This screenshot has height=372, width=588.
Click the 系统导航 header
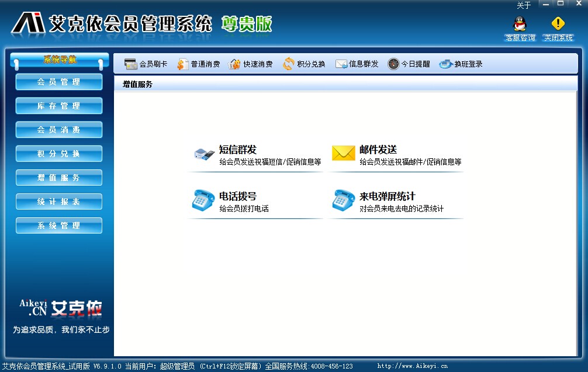(x=60, y=59)
